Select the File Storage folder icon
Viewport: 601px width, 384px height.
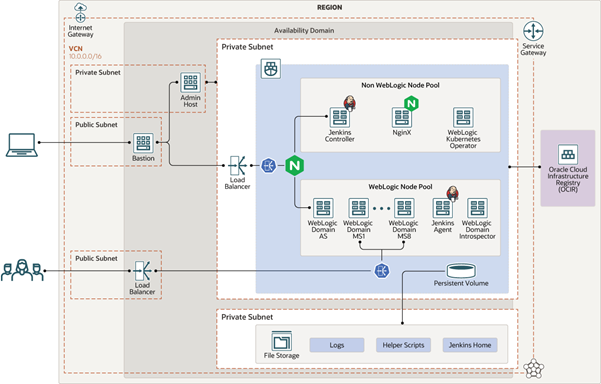[282, 341]
